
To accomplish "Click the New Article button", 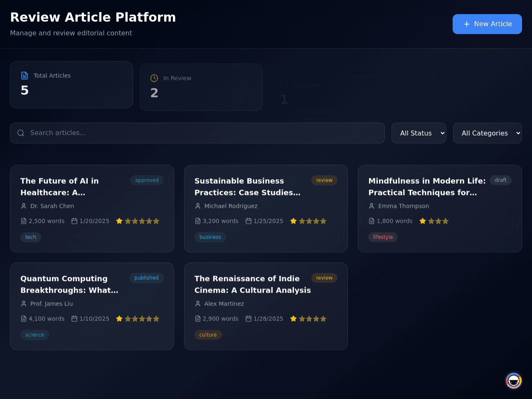I will coord(487,24).
